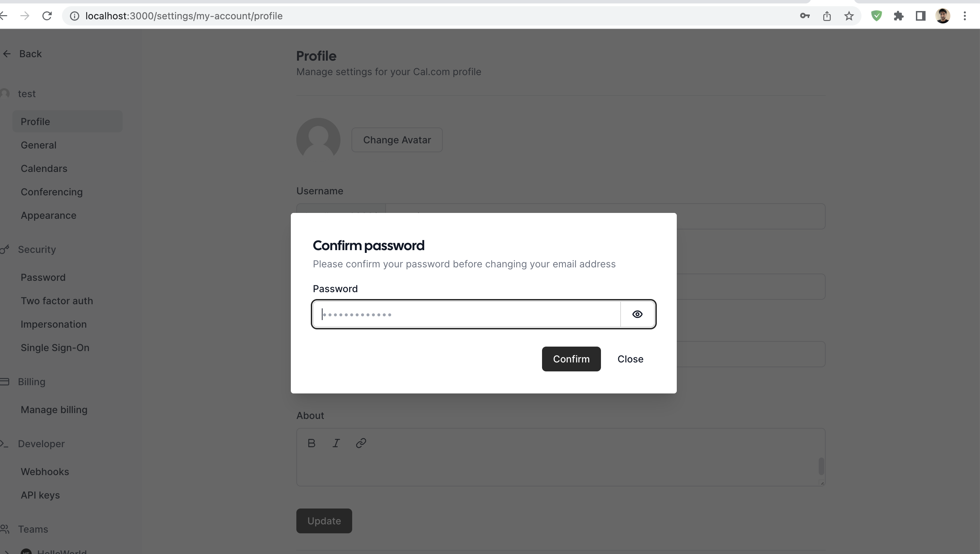Click the italic formatting icon in About editor
Viewport: 980px width, 554px height.
[336, 443]
